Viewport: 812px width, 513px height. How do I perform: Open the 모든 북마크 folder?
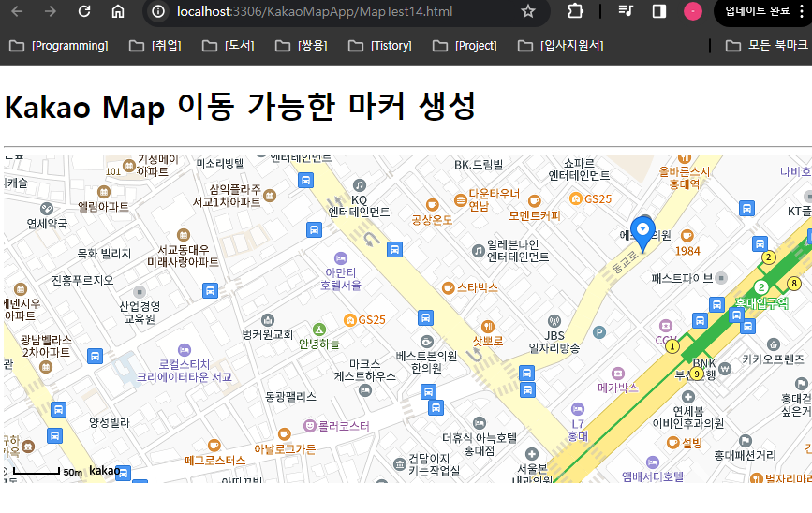coord(767,46)
